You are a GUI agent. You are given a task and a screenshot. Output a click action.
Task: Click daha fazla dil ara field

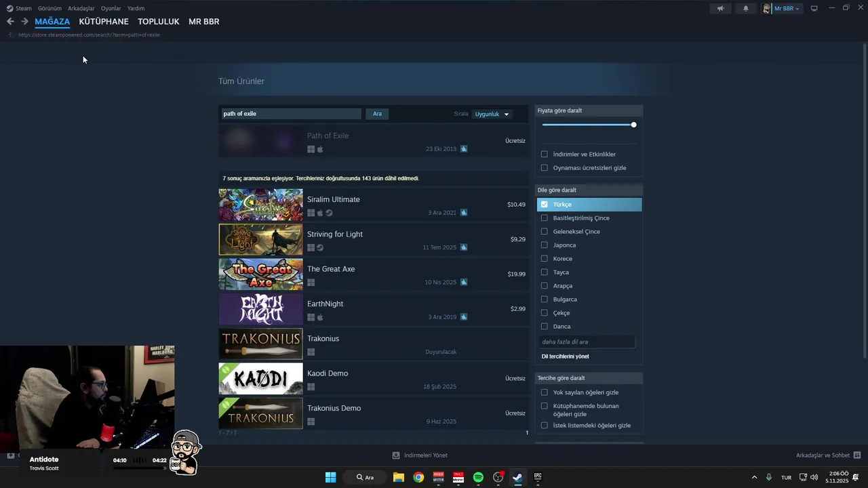click(x=587, y=342)
